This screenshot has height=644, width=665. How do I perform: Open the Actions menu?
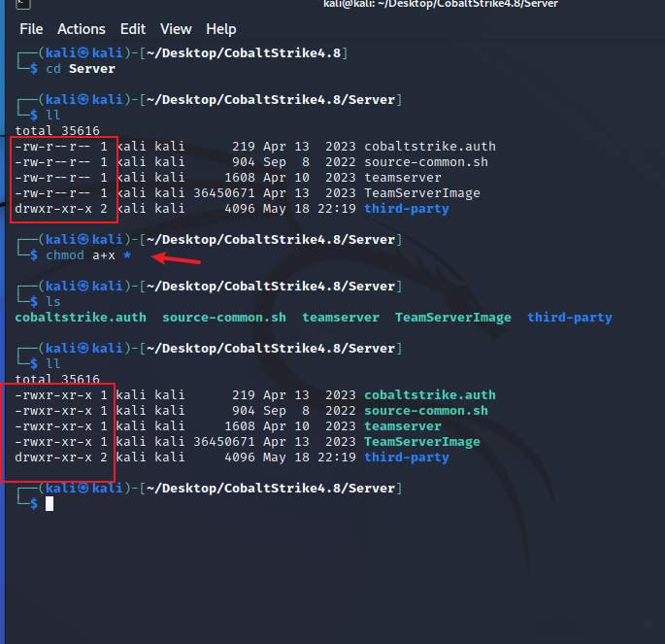click(x=82, y=29)
